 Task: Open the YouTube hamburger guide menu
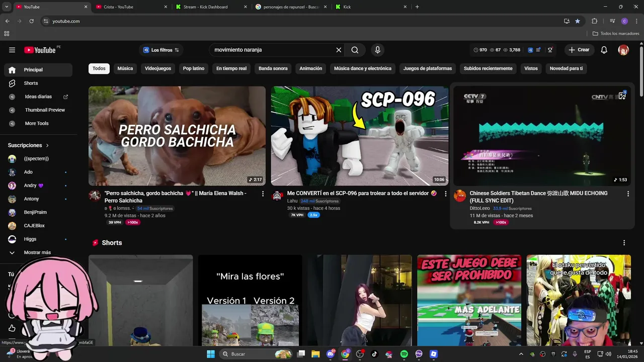click(x=12, y=50)
